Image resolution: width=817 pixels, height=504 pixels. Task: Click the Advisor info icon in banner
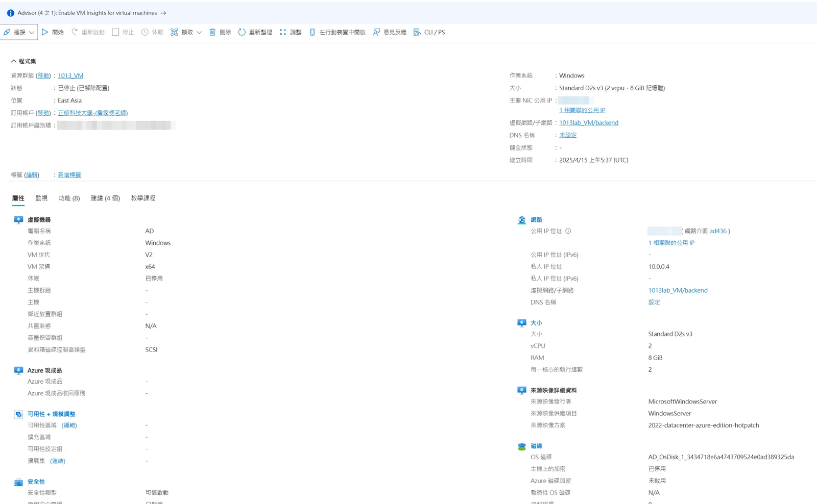pyautogui.click(x=10, y=13)
